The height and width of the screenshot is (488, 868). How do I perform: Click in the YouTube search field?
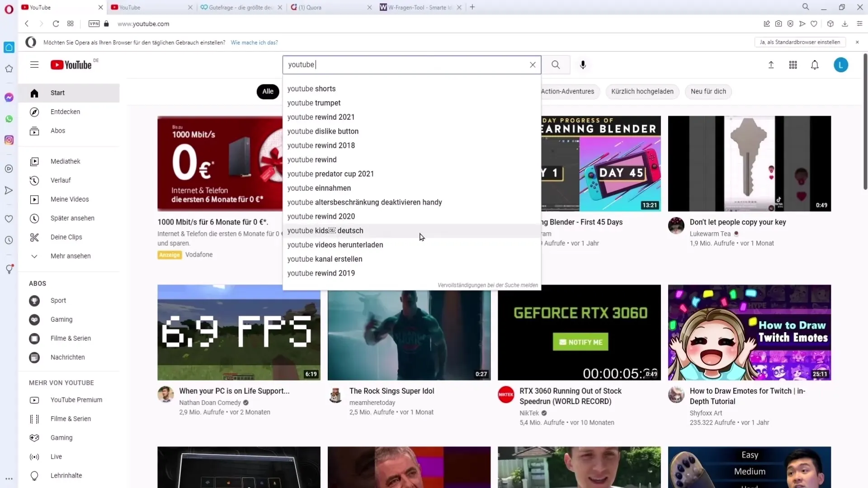click(407, 65)
